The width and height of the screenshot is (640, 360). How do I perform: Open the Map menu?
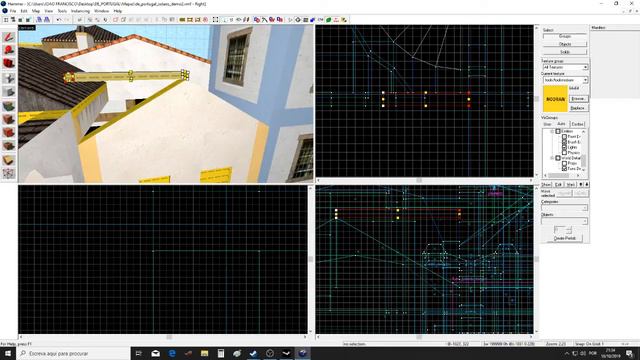point(36,11)
